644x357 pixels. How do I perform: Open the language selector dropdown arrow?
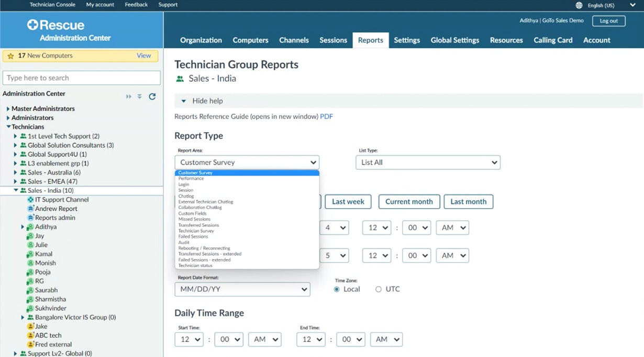point(632,5)
